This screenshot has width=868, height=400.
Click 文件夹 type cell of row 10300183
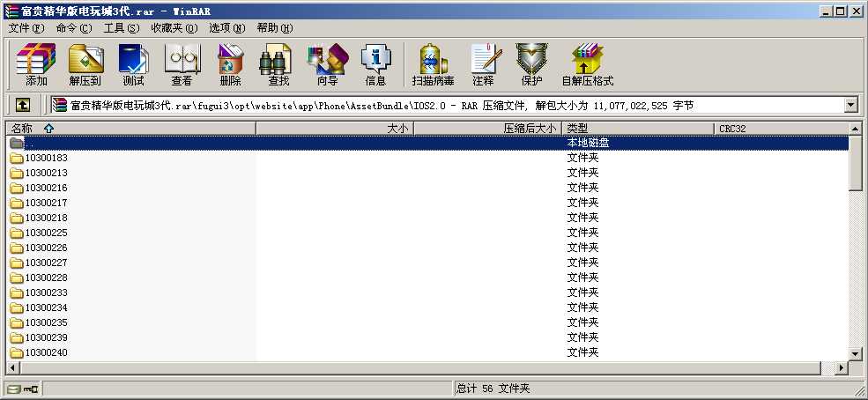coord(582,159)
